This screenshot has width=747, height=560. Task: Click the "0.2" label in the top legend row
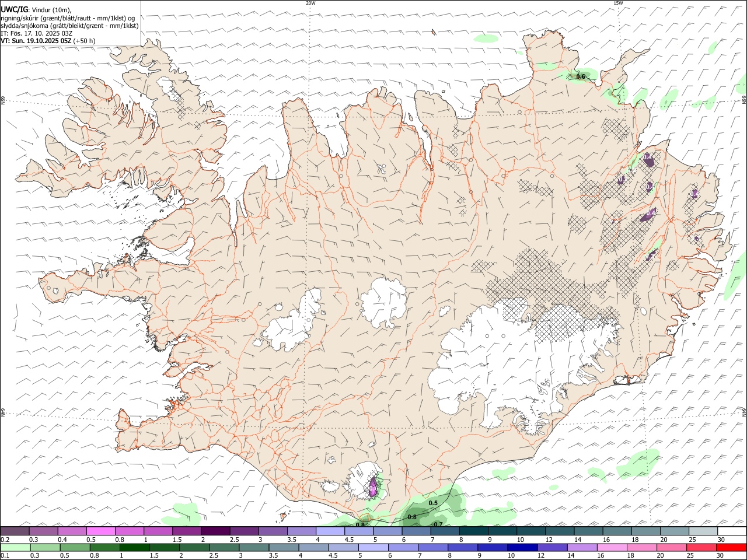5,540
